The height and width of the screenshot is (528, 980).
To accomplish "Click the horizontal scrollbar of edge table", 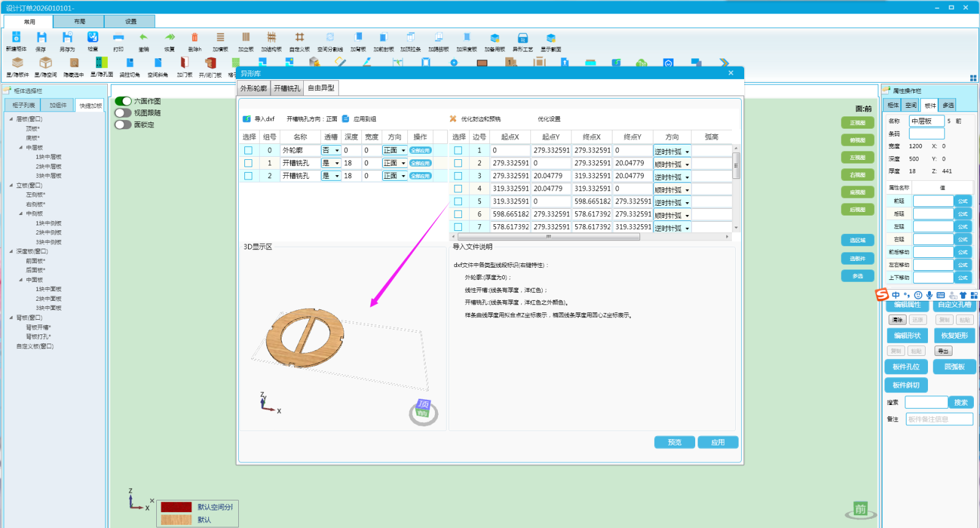I will click(x=548, y=236).
